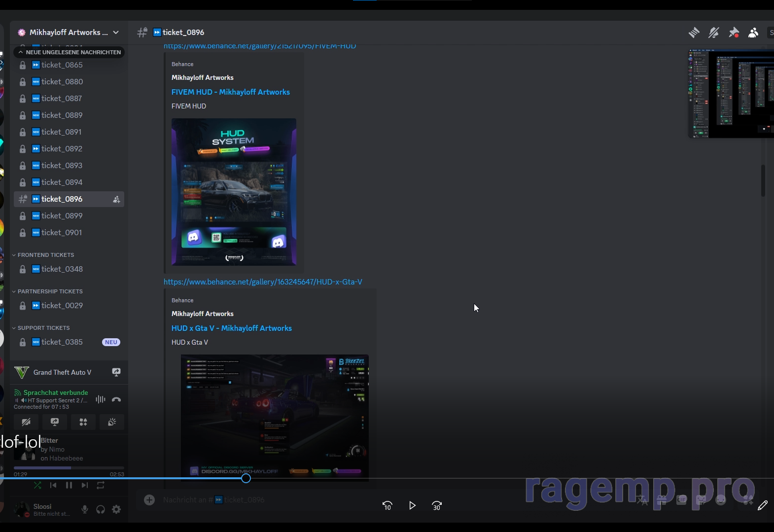Open channel ticket_0887
Screen dimensions: 774x532
coord(69,99)
